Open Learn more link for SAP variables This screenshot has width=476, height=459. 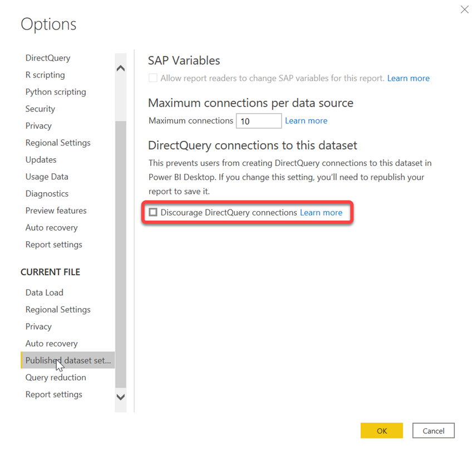point(408,79)
